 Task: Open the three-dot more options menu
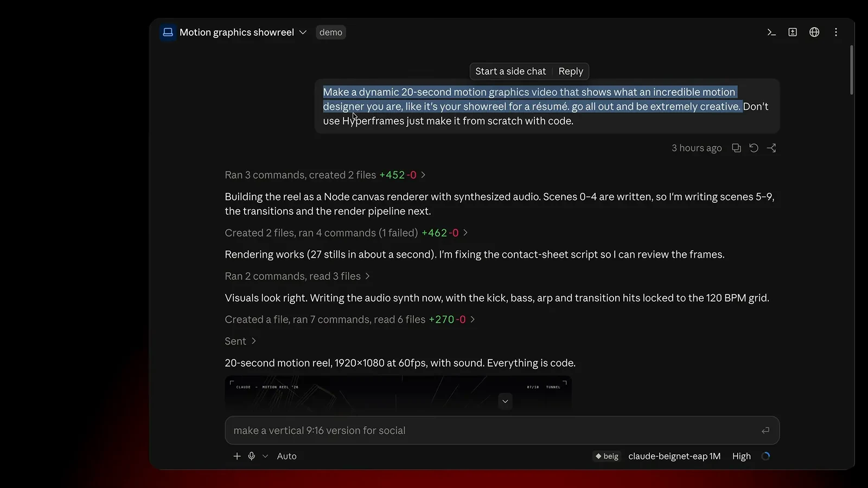click(836, 33)
